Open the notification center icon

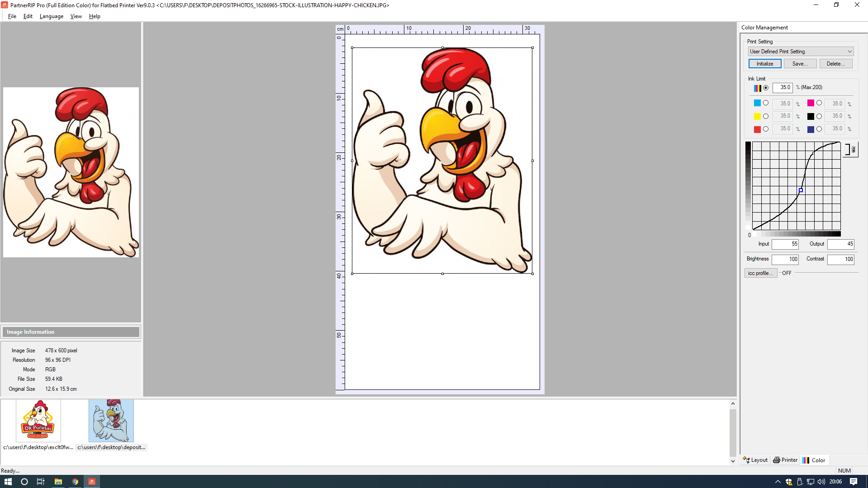coord(854,482)
